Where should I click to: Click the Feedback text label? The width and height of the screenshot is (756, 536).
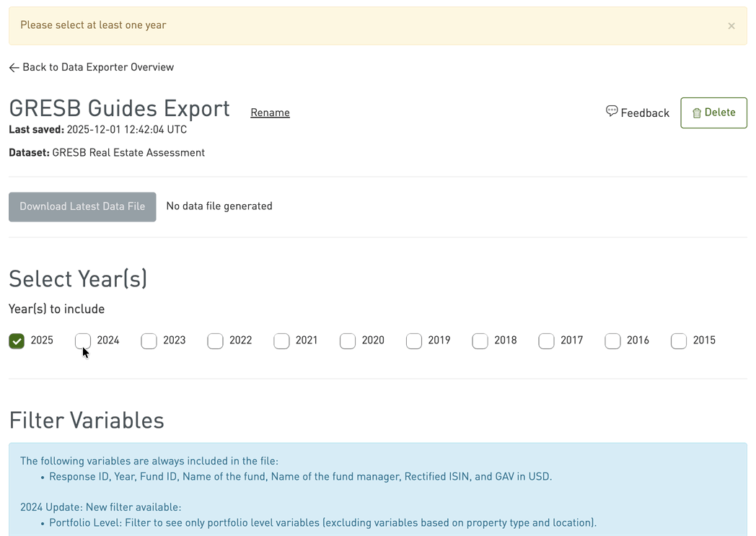point(645,113)
